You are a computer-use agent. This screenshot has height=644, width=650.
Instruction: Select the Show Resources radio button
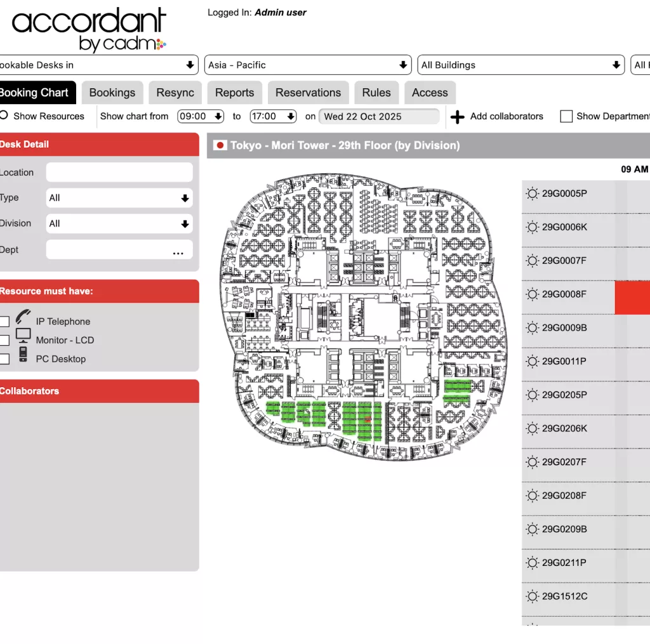pos(4,116)
